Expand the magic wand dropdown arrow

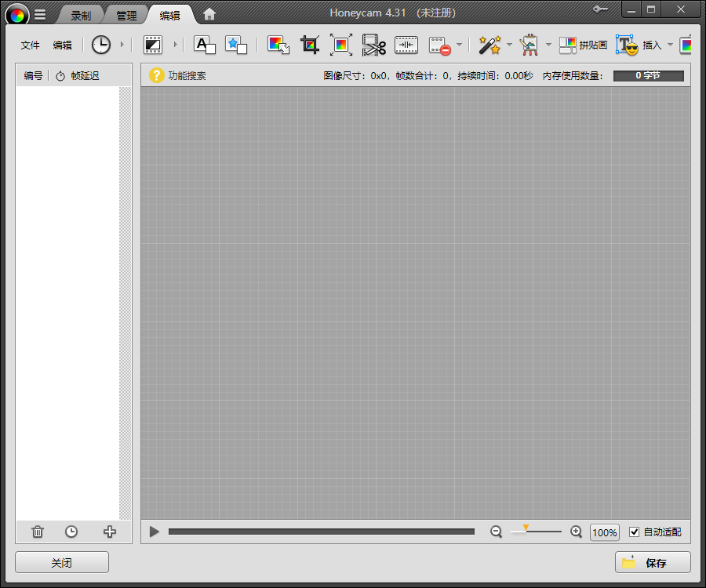point(509,45)
